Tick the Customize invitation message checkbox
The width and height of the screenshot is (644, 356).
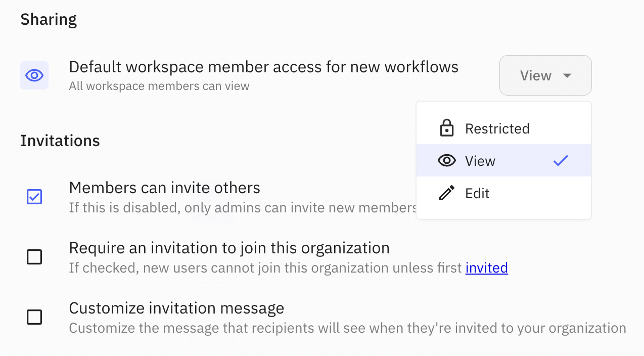[x=34, y=318]
